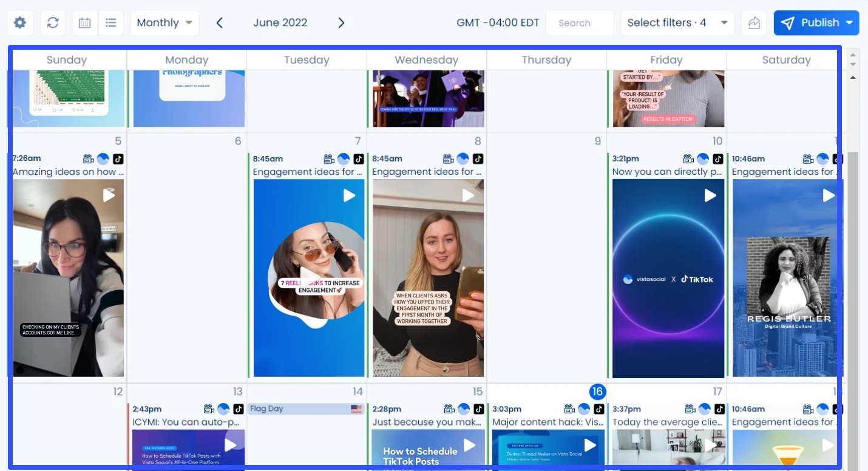Click the video reel icon on Friday 10 post
Screen dimensions: 868x471
tap(688, 159)
